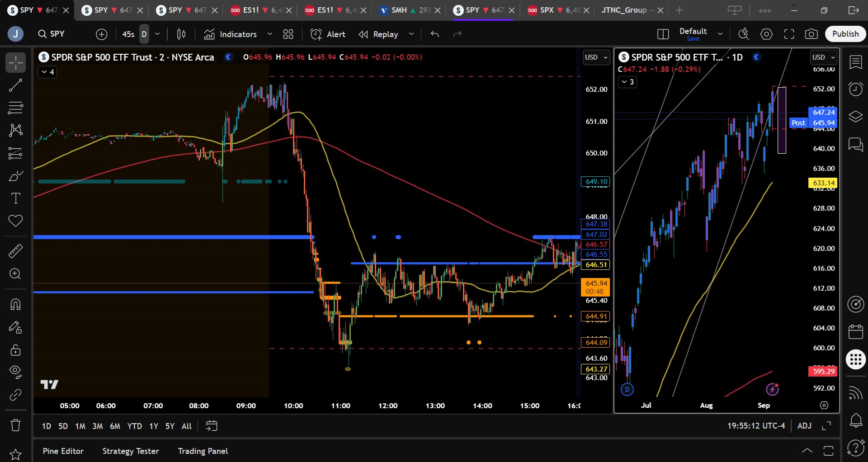Expand the chevron next to Indicators
The image size is (868, 462).
coord(270,34)
